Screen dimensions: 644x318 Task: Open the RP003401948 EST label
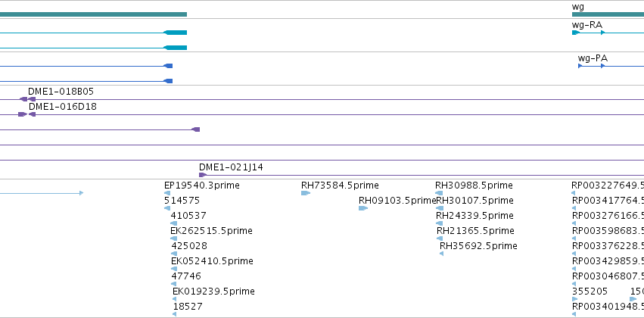tap(608, 307)
